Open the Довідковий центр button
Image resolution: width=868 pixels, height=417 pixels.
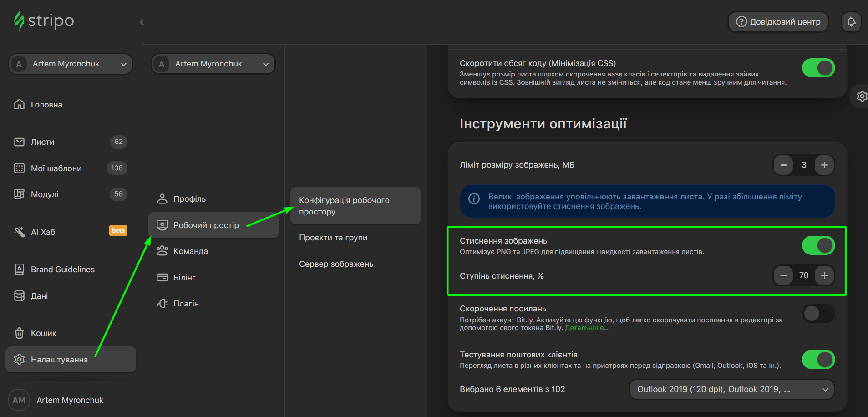[778, 22]
